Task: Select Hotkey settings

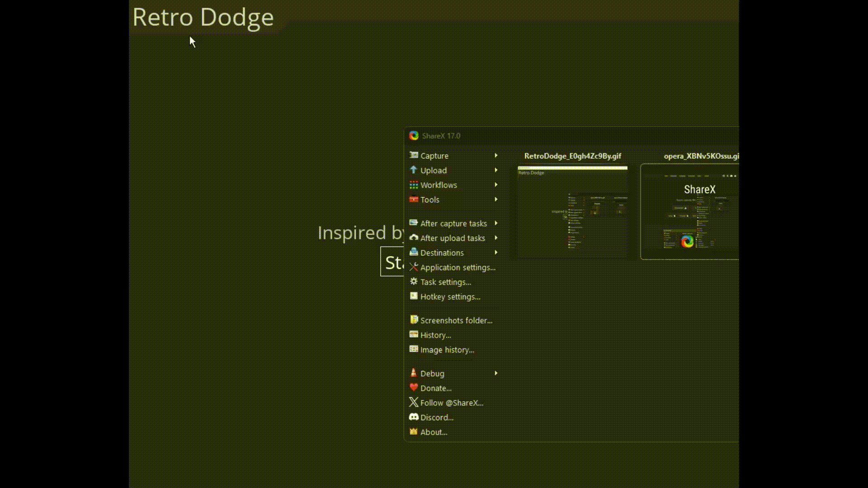Action: (450, 296)
